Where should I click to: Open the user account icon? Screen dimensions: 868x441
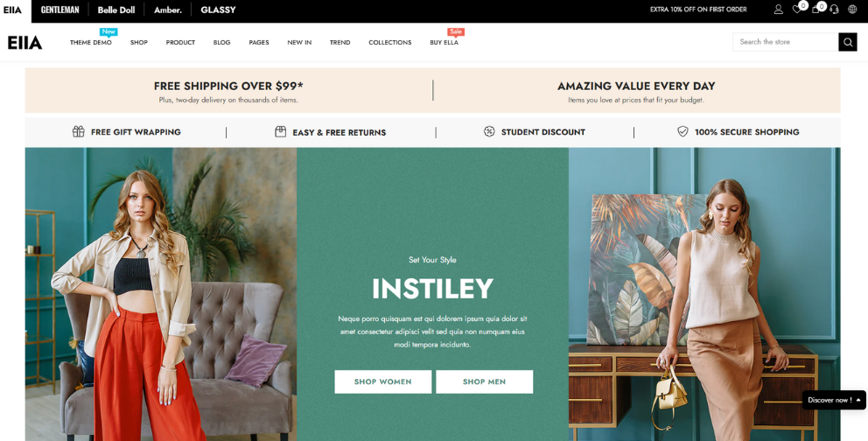pyautogui.click(x=779, y=10)
